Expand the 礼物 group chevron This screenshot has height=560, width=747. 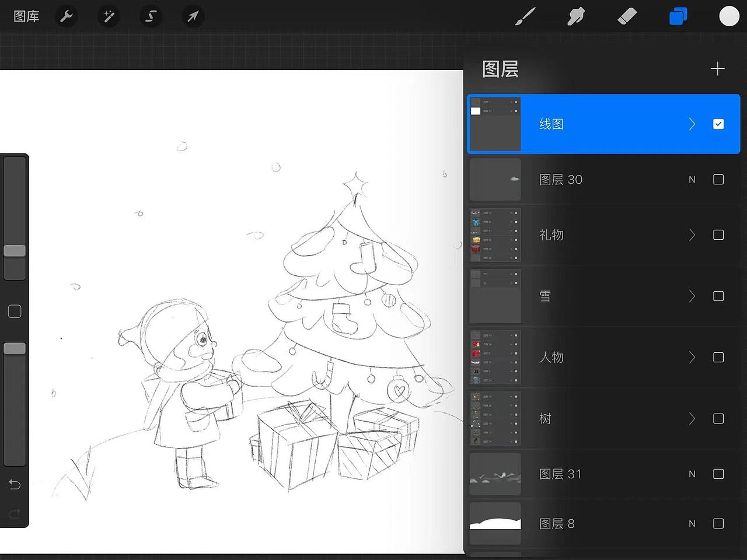pos(692,235)
